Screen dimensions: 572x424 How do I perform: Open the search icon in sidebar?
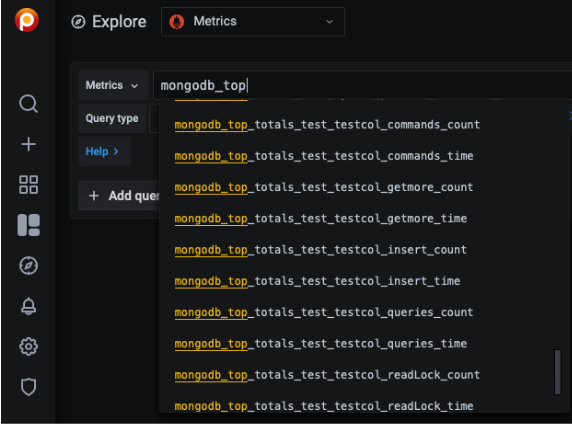click(x=28, y=104)
